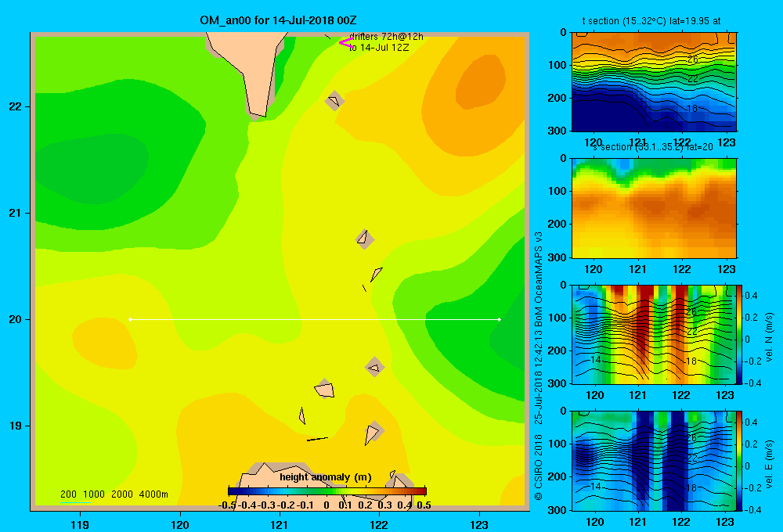Open the 'vel. E (m/s)' section plot
783x532 pixels.
pos(654,461)
